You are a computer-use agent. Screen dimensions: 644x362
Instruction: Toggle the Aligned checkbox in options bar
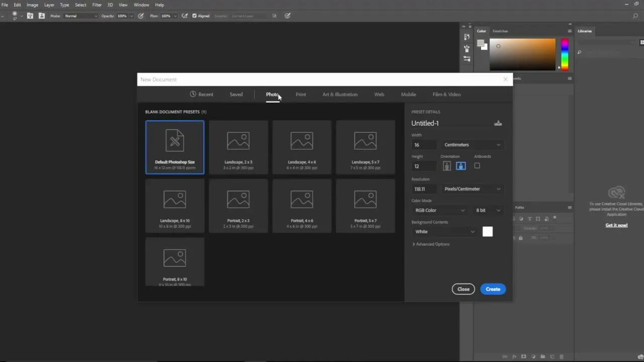pos(195,16)
